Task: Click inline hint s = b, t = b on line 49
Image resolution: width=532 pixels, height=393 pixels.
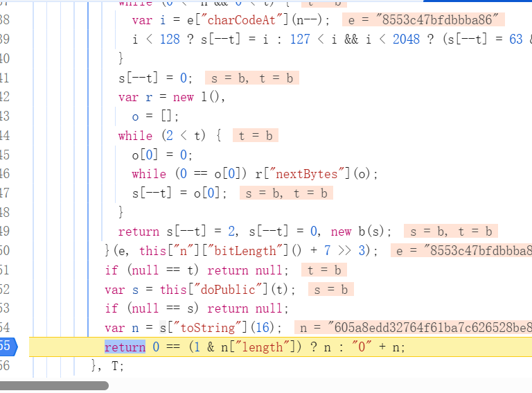Action: (x=450, y=232)
